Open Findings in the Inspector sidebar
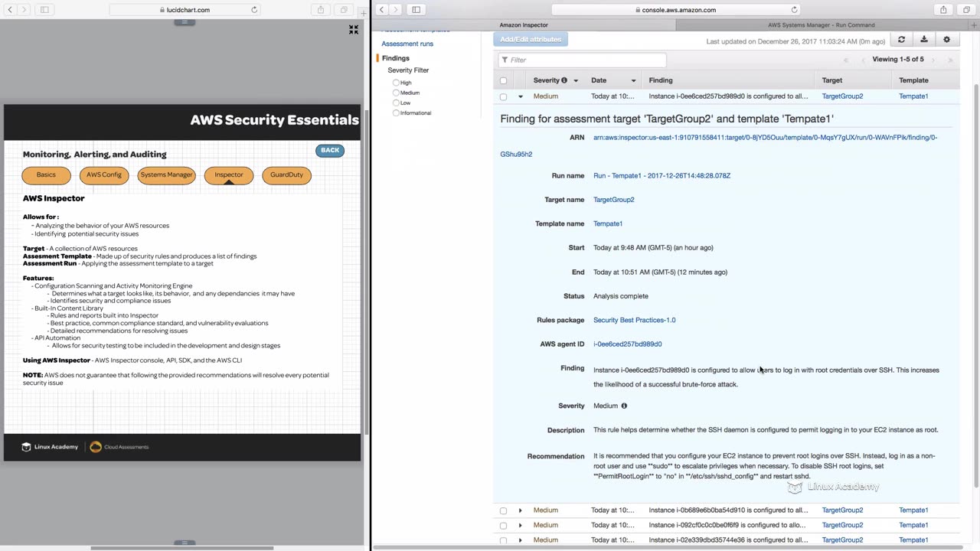This screenshot has width=980, height=551. [x=396, y=58]
